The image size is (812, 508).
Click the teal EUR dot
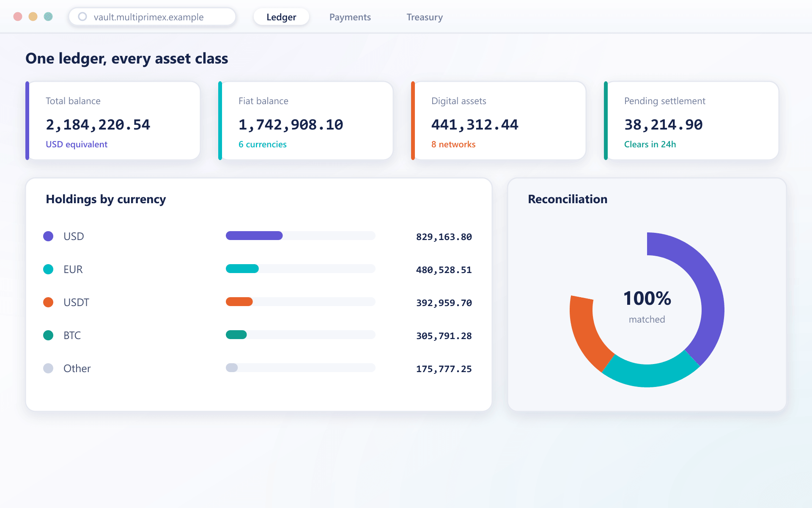click(x=48, y=269)
